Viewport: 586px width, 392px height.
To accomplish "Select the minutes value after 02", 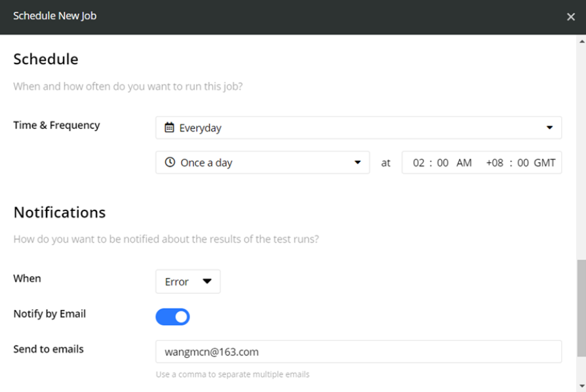I will click(x=442, y=163).
